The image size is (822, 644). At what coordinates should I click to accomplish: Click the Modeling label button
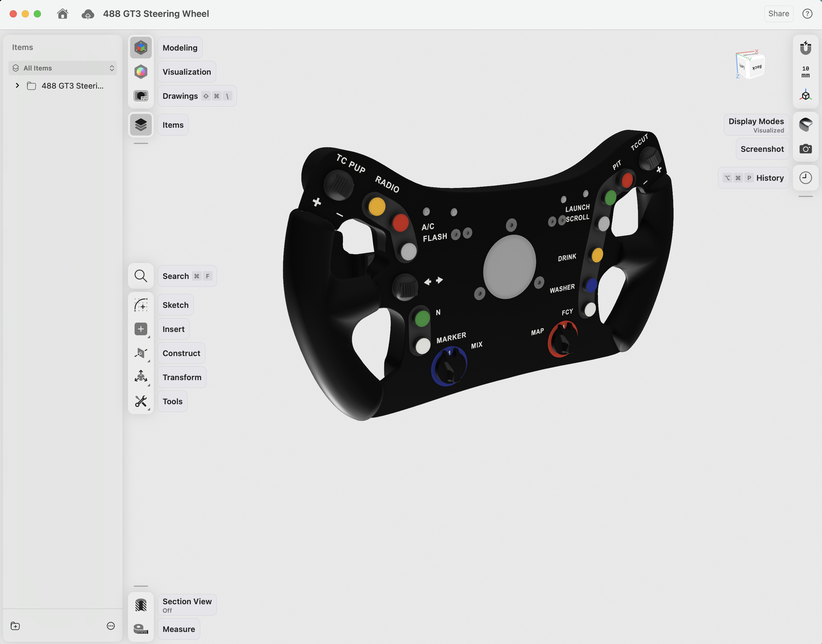[x=180, y=48]
